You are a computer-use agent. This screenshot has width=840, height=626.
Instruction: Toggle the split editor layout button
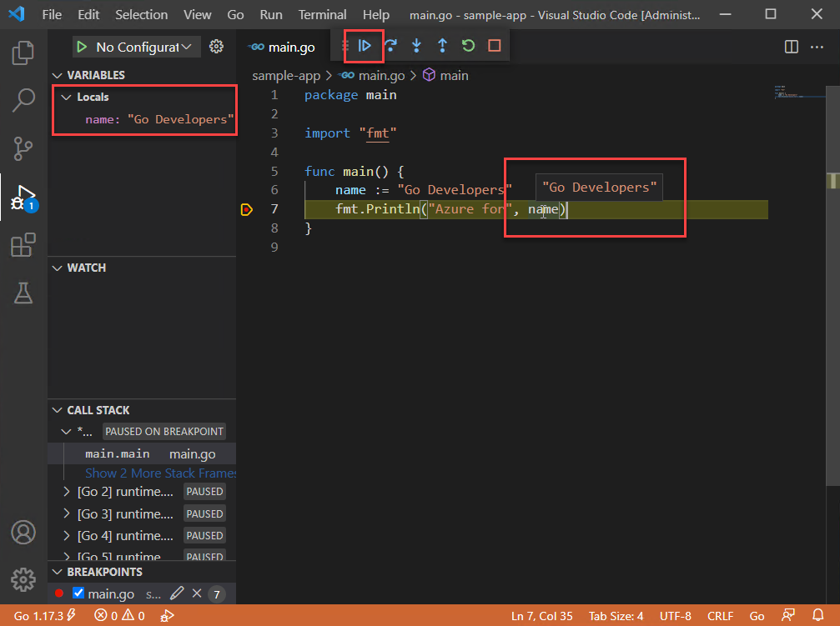click(791, 47)
